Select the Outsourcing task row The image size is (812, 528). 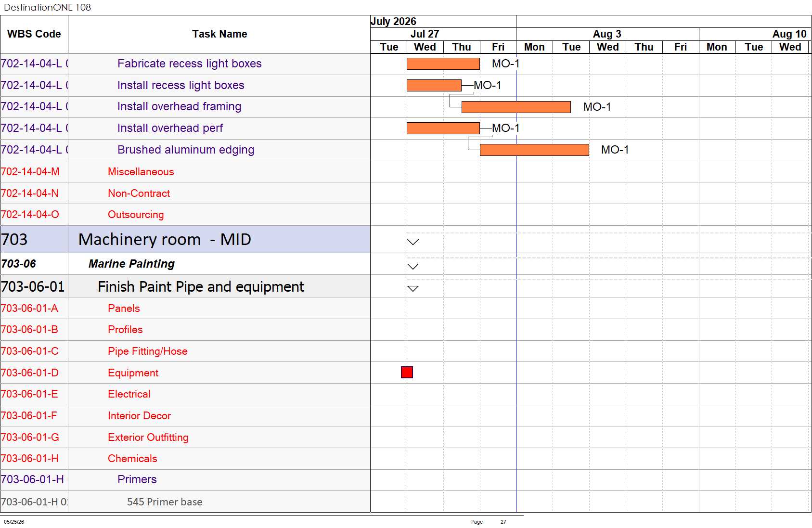tap(185, 215)
